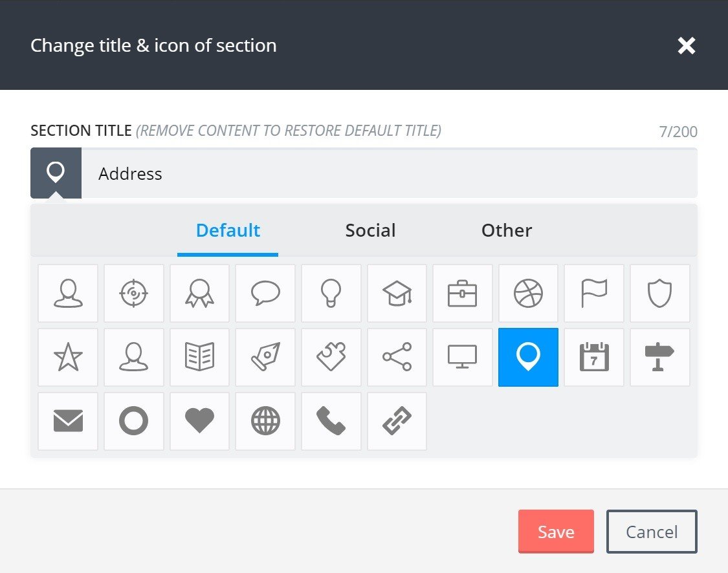Pick the shield icon
Image resolution: width=728 pixels, height=573 pixels.
tap(659, 293)
